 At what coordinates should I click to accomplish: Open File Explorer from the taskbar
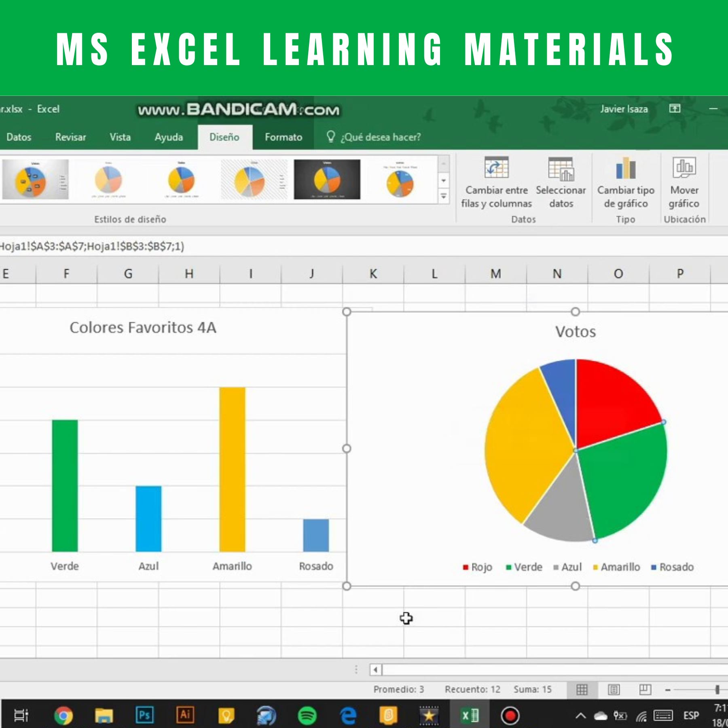(104, 715)
